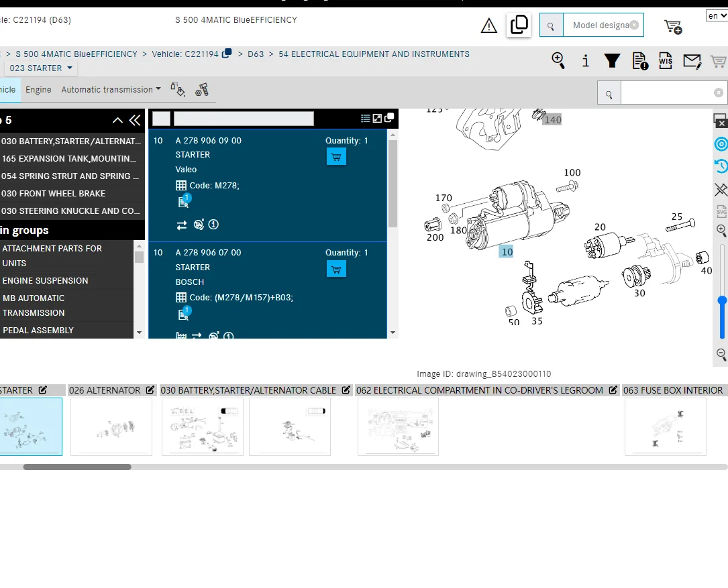This screenshot has width=728, height=588.
Task: Open 026 ALTERNATOR thumbnail
Action: coord(111,426)
